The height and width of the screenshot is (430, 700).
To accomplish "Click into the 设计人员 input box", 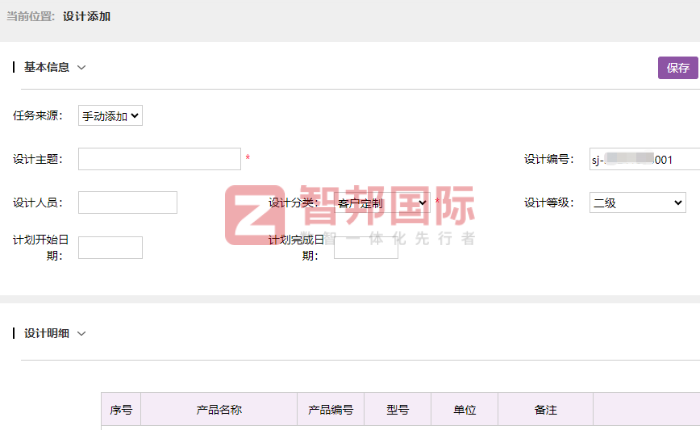I will (x=127, y=203).
